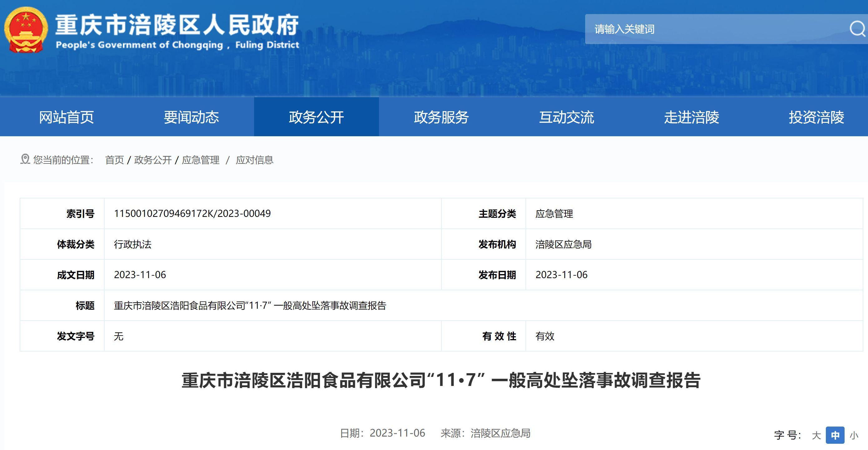Click the 体裁分类 label cell
This screenshot has height=450, width=868.
point(62,244)
